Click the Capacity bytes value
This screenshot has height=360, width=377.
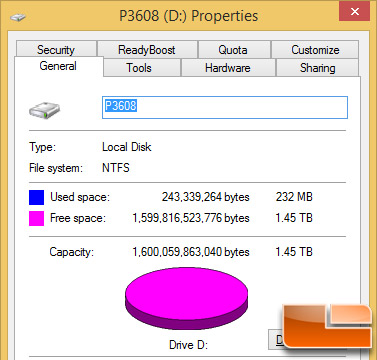[x=191, y=252]
